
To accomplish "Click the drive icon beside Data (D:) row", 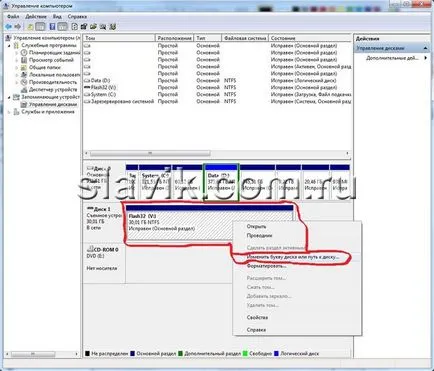I will click(87, 80).
